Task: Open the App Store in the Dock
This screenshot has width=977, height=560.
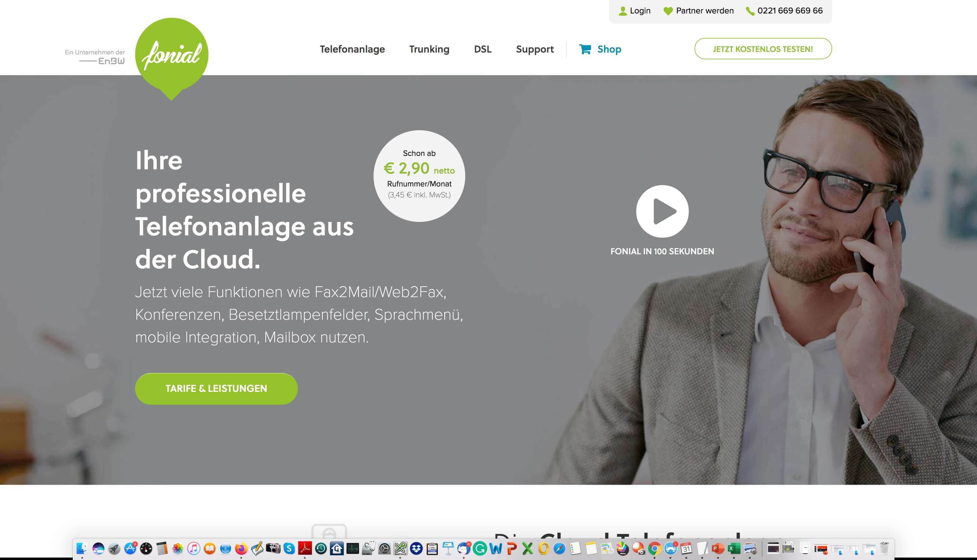Action: (x=131, y=548)
